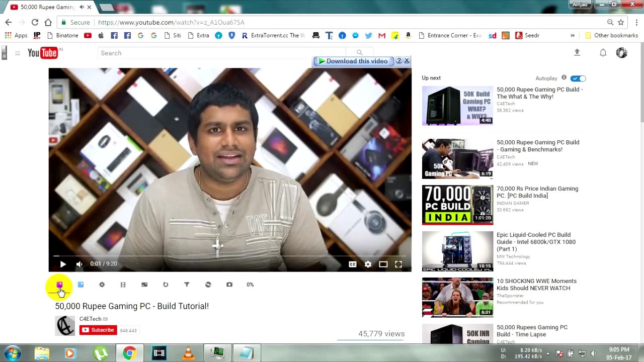644x362 pixels.
Task: Open '50,000 Rupee Gaming PC Build - The What & The Why!'
Action: click(x=540, y=93)
